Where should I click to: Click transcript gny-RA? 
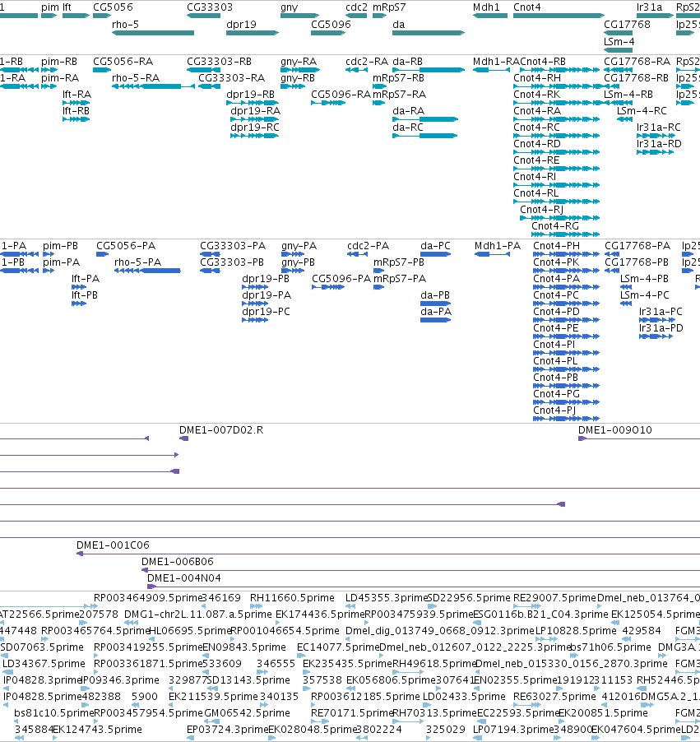[298, 62]
